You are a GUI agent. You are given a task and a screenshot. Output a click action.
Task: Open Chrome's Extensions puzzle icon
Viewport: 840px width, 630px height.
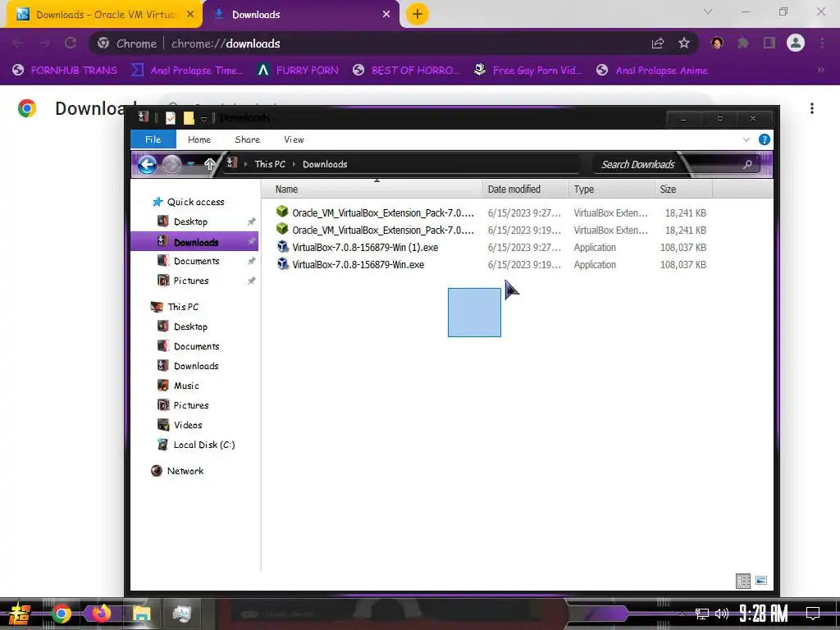coord(743,43)
